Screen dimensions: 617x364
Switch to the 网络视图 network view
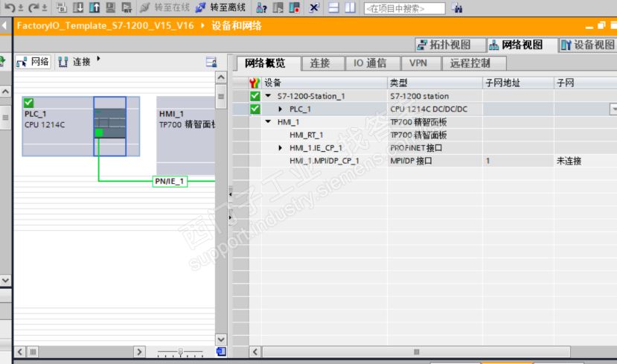click(x=522, y=45)
